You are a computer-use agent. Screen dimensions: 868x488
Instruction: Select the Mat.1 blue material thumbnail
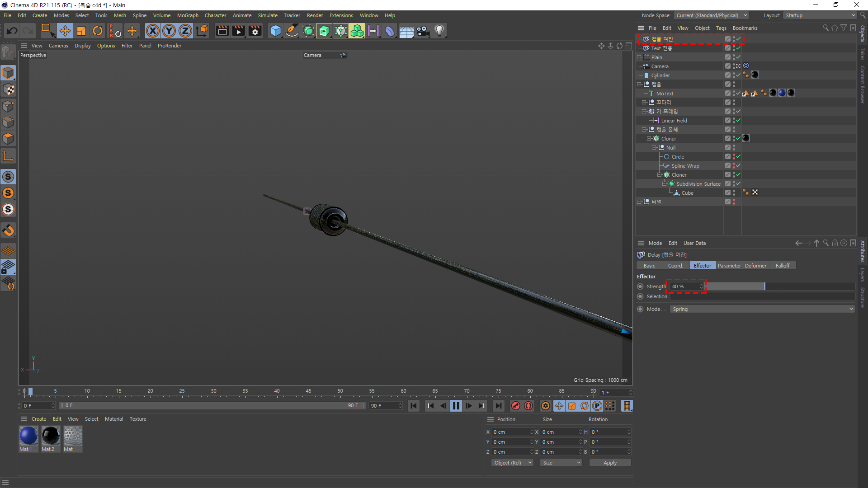click(x=28, y=436)
